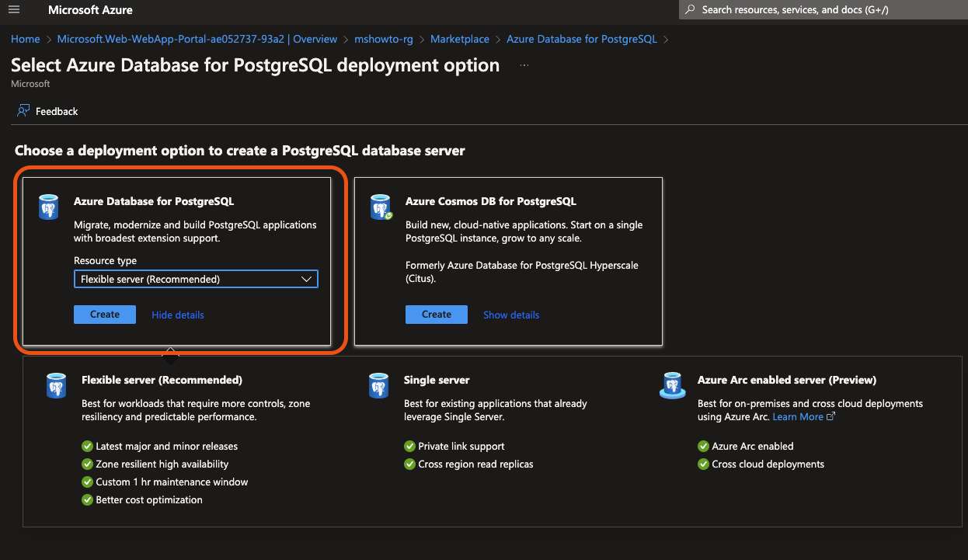The height and width of the screenshot is (560, 968).
Task: Click the Flexible server elephant icon
Action: coord(56,386)
